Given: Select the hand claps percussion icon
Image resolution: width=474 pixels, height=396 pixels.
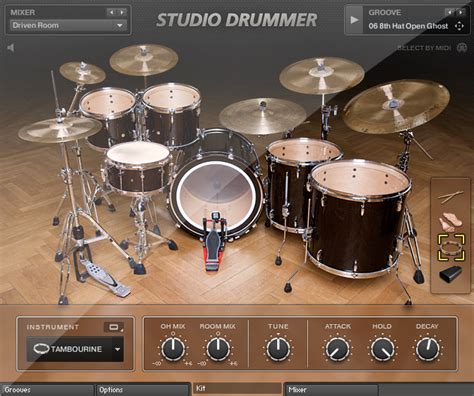Looking at the screenshot, I should click(451, 221).
